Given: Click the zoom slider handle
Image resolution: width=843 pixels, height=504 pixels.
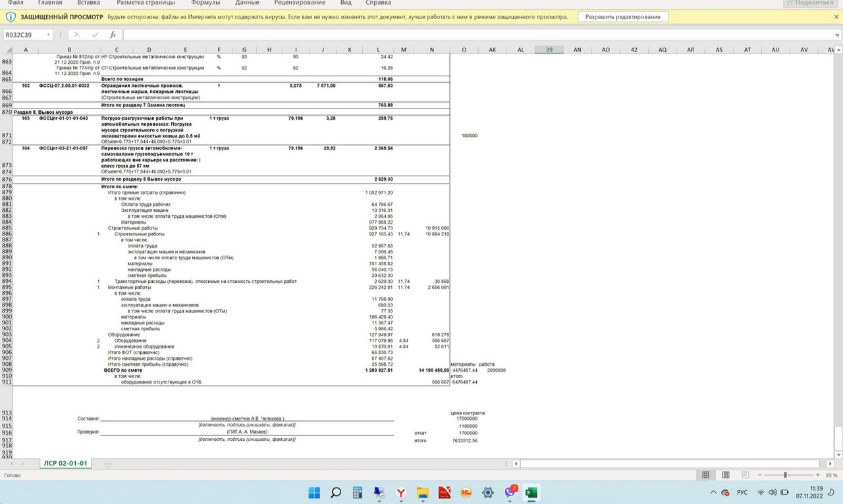Looking at the screenshot, I should (x=786, y=475).
